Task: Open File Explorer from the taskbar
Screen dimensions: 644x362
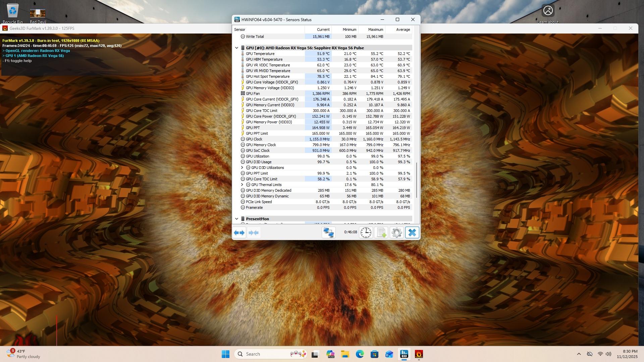Action: tap(345, 354)
